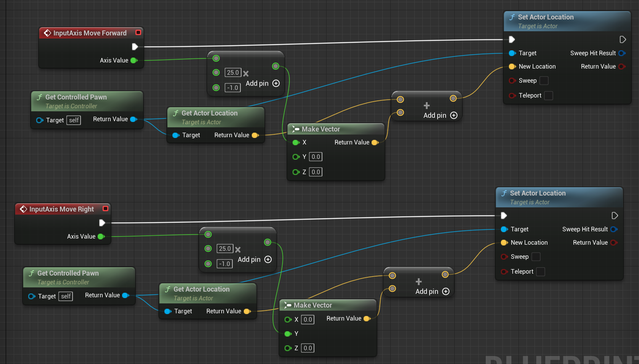Image resolution: width=639 pixels, height=364 pixels.
Task: Click output pin of the lower multiply node
Action: (267, 242)
